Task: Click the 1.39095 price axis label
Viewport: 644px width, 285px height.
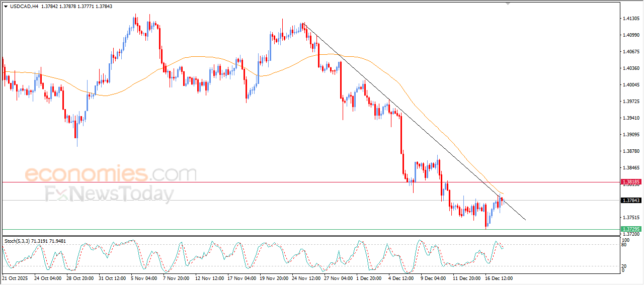Action: coord(630,135)
